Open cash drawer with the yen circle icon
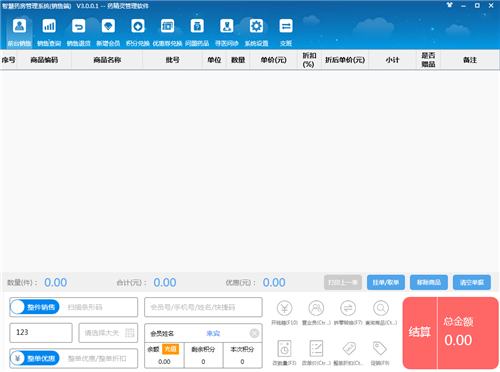The width and height of the screenshot is (500, 372). point(284,308)
